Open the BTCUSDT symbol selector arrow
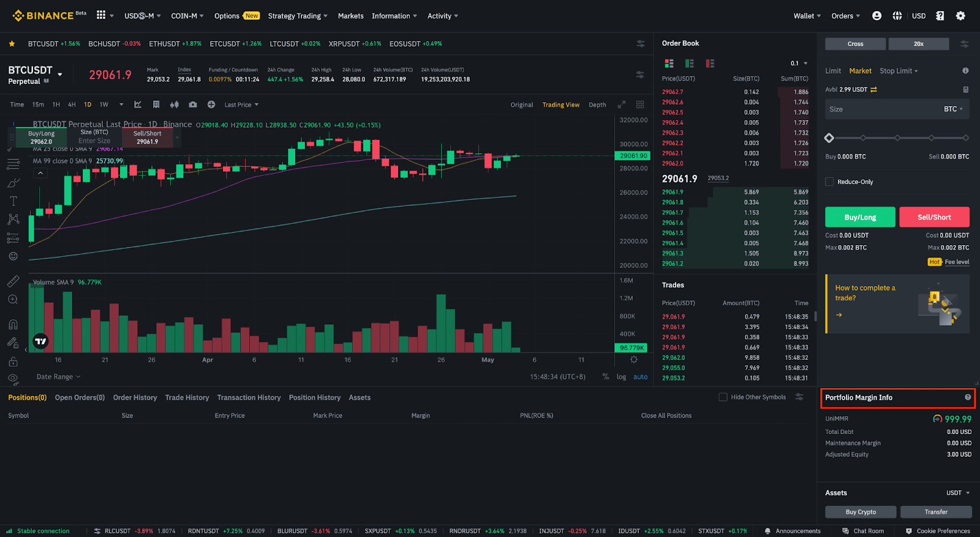Screen dimensions: 980x537 click(60, 74)
